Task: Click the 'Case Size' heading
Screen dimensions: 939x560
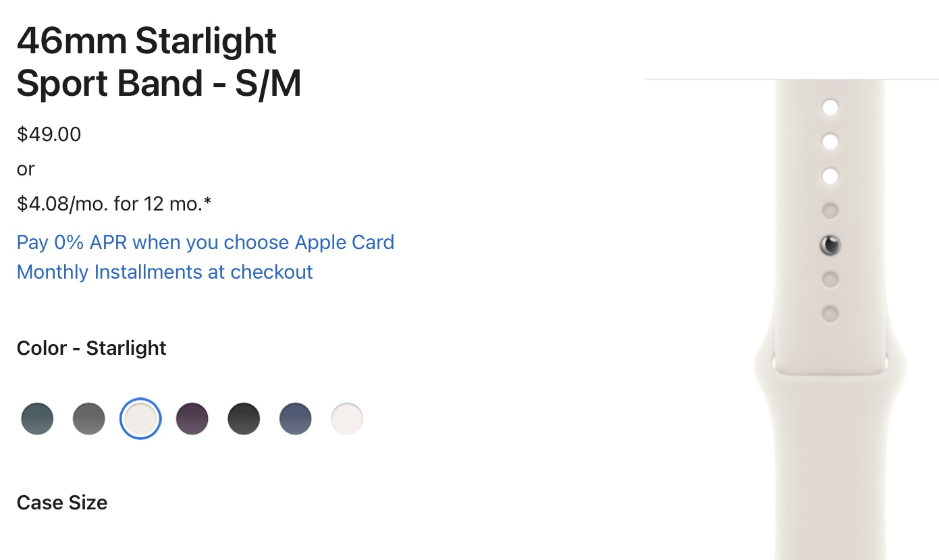Action: [62, 503]
